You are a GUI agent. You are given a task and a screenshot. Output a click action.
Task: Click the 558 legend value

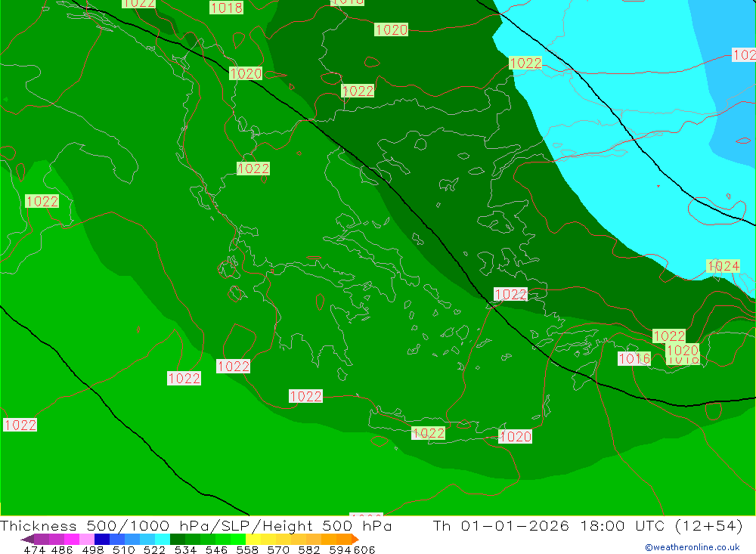pos(247,549)
